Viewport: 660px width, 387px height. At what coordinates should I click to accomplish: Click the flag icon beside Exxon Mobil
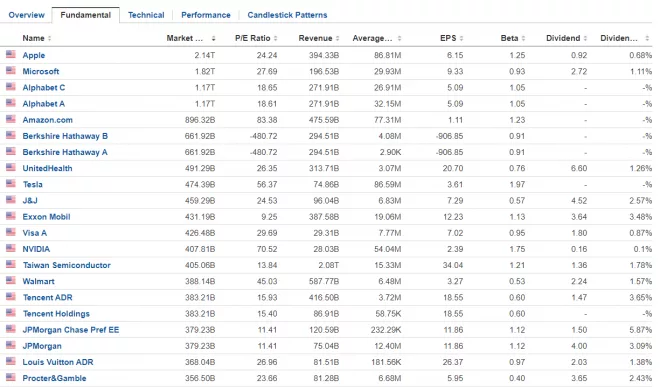click(11, 216)
